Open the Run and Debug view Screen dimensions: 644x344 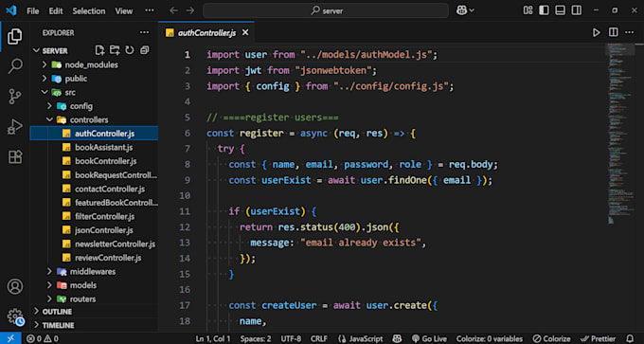(x=15, y=127)
